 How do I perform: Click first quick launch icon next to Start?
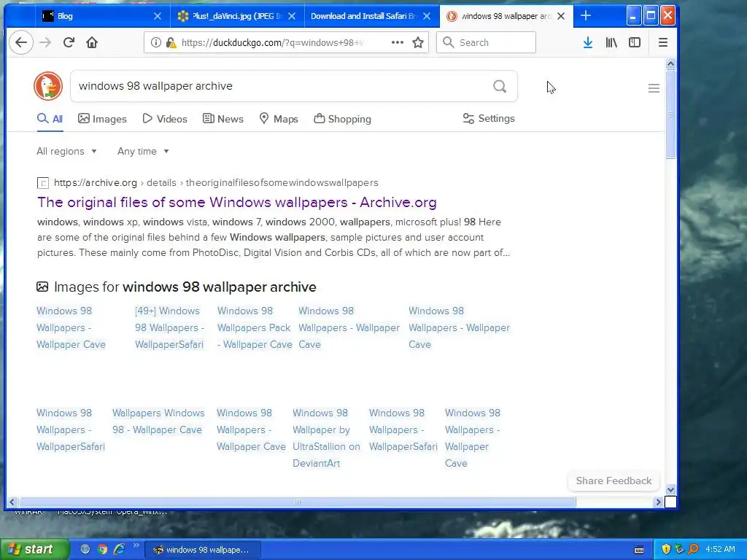click(x=85, y=549)
